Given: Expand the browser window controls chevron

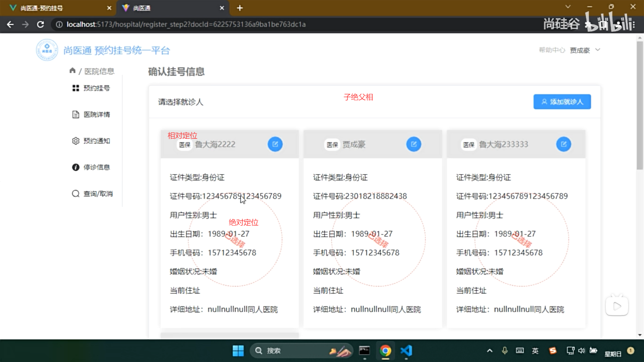Looking at the screenshot, I should point(568,7).
